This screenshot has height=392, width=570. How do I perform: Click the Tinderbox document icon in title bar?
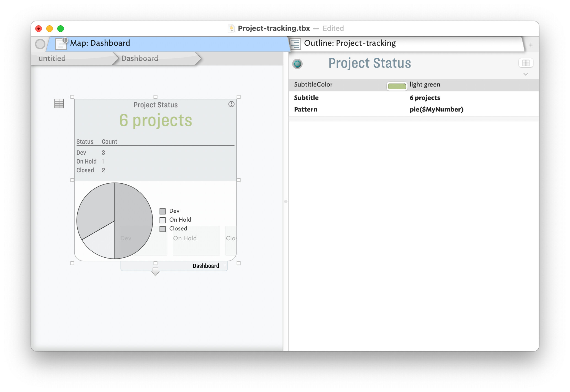point(231,28)
